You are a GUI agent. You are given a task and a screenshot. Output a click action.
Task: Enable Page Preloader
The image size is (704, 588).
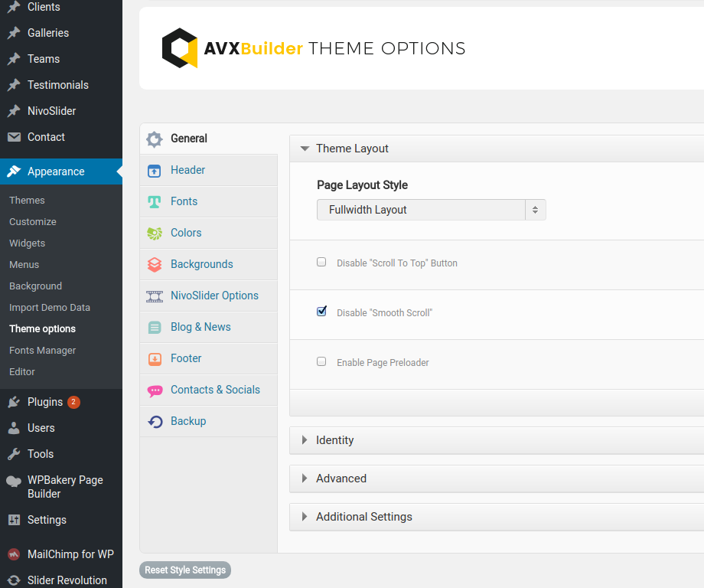pos(321,361)
